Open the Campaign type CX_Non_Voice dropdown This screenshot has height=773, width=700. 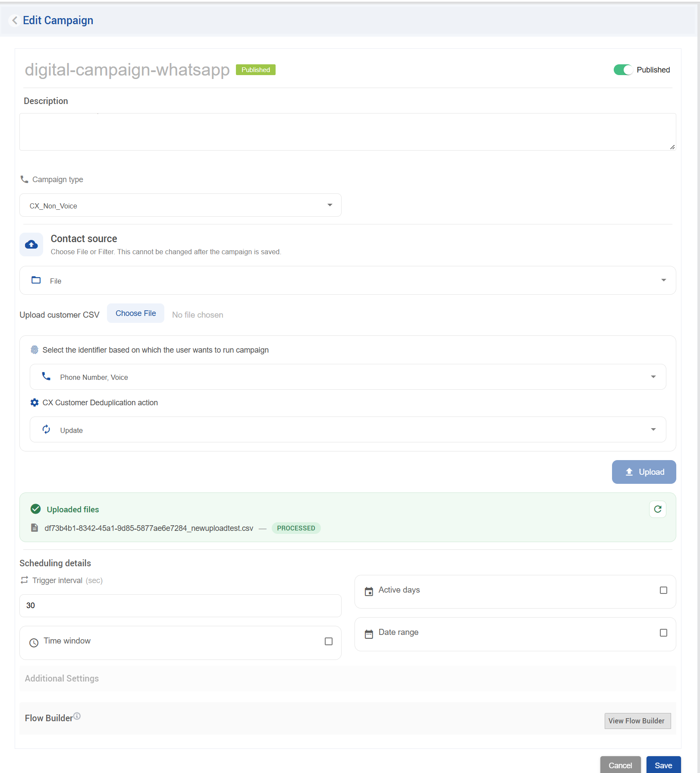coord(180,205)
